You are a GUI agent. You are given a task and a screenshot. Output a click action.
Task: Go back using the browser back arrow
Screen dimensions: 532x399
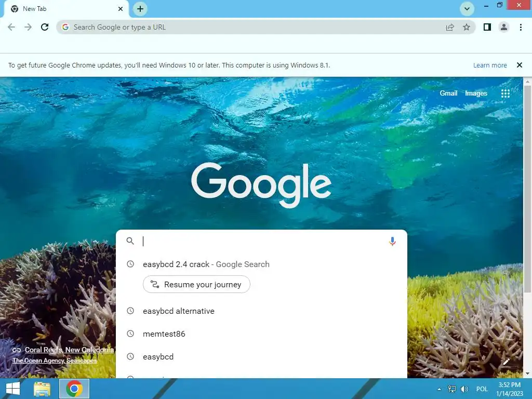pos(11,27)
